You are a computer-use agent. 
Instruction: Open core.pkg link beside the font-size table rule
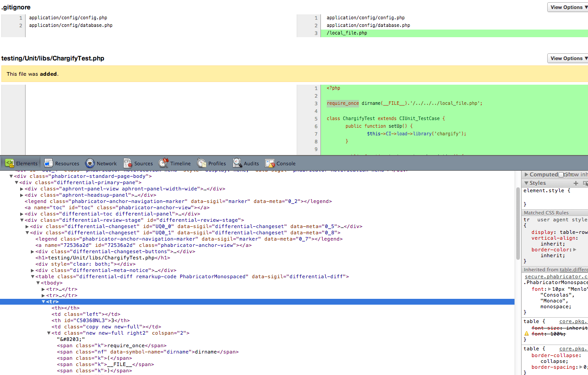(573, 322)
